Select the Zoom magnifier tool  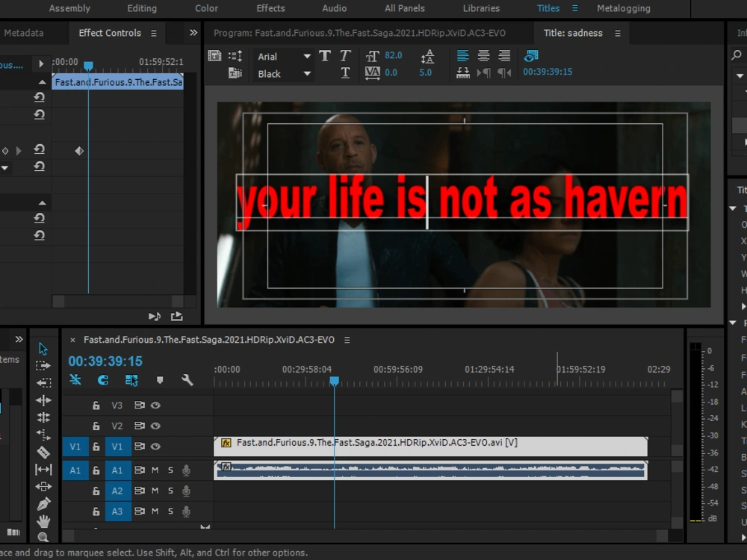43,538
